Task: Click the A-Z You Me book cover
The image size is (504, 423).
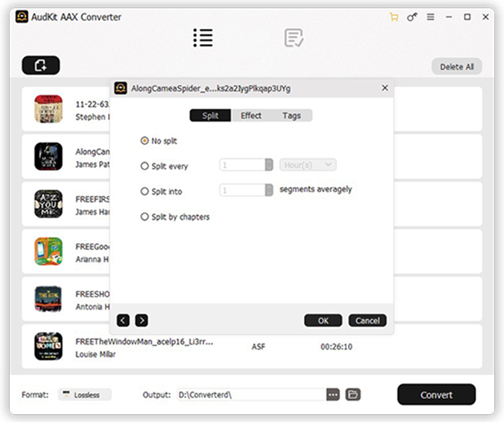Action: 49,204
